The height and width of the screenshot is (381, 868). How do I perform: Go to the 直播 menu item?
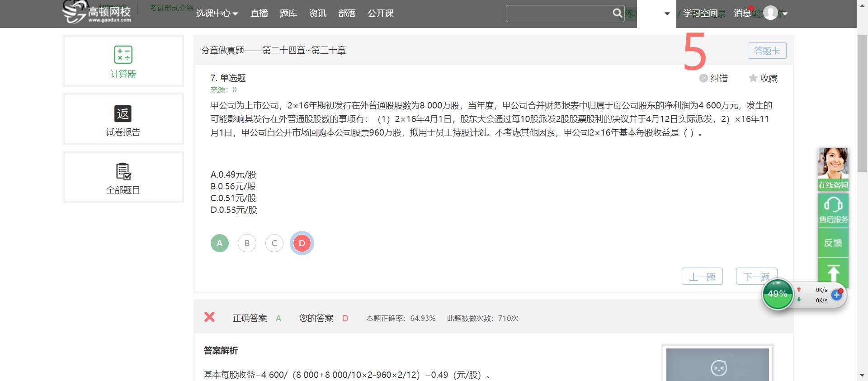coord(259,14)
